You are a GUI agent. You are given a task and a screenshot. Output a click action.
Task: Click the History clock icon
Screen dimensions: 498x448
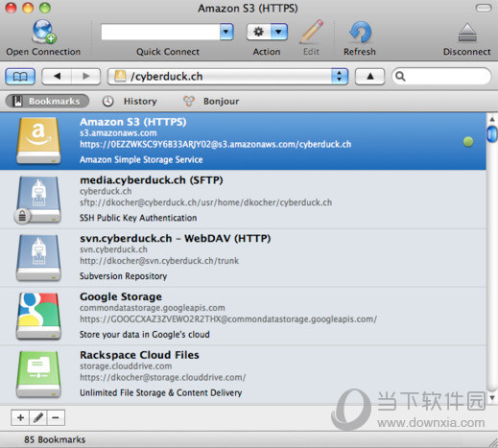click(108, 102)
